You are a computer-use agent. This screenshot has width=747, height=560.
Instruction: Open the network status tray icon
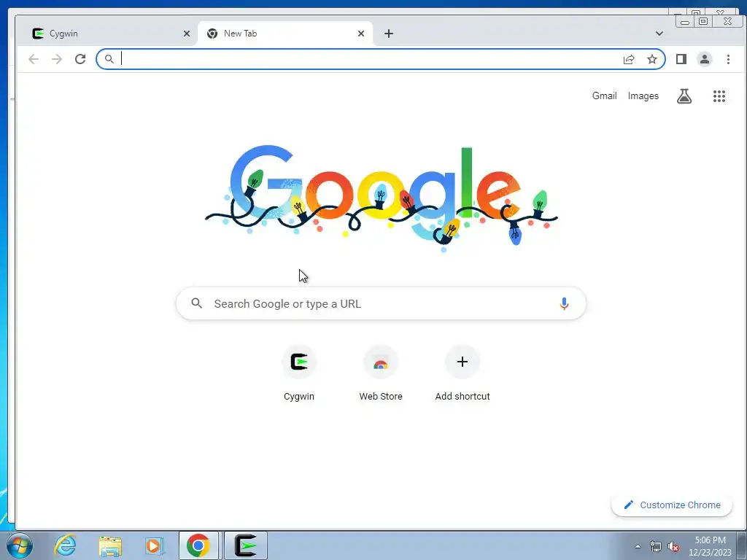(656, 547)
